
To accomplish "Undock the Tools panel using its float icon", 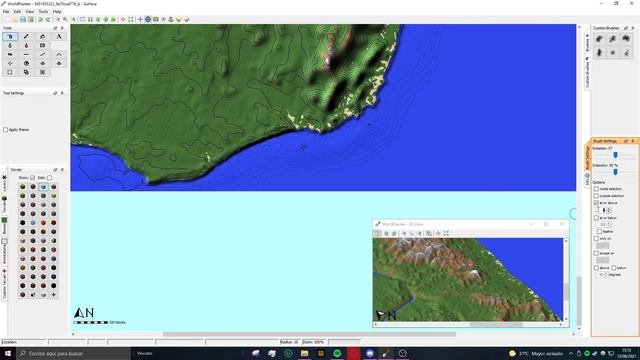I will click(55, 28).
